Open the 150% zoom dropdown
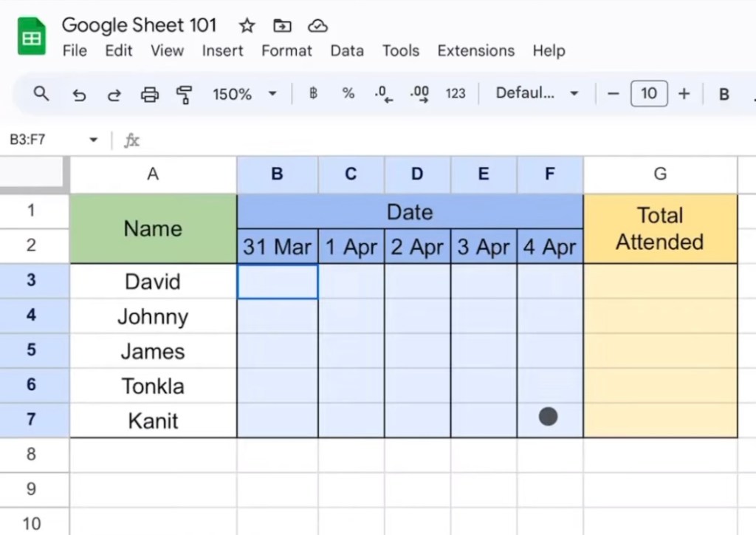 point(244,94)
